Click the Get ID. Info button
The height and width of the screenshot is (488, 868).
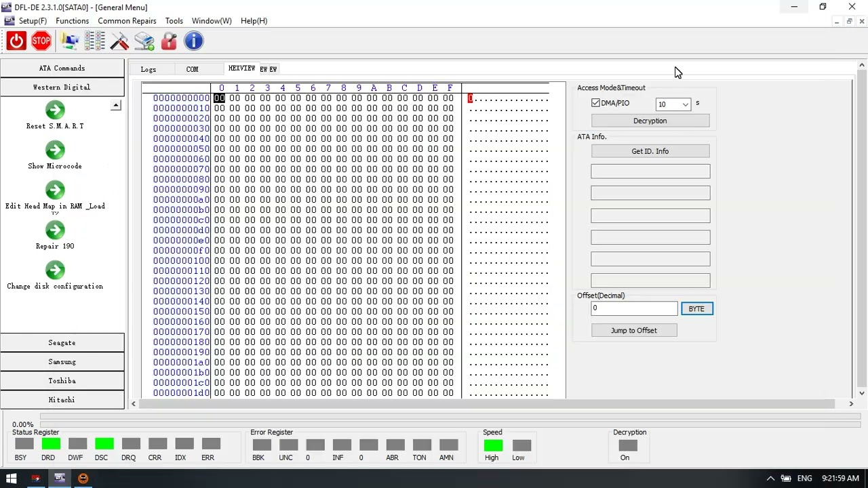(650, 151)
